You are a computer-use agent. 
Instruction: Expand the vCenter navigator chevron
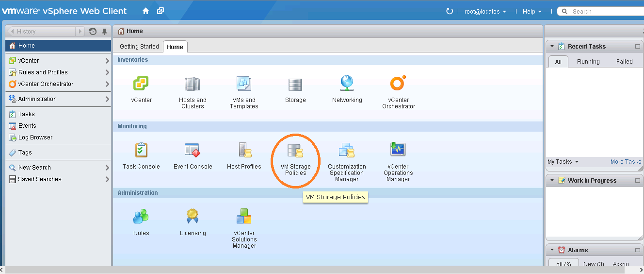[107, 61]
